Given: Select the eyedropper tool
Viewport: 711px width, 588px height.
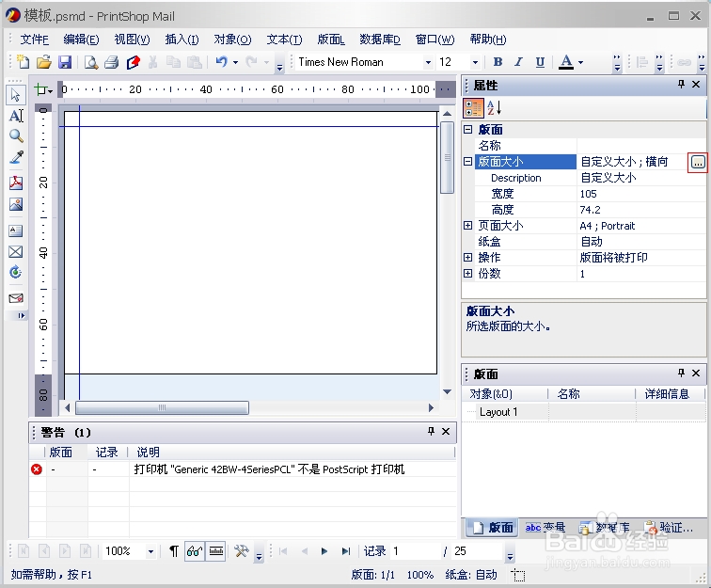Looking at the screenshot, I should click(15, 157).
